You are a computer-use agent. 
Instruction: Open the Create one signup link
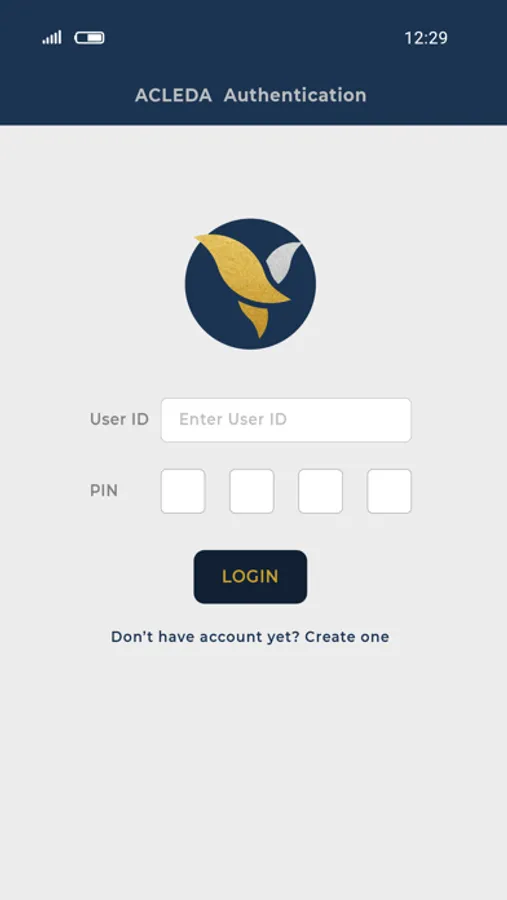(347, 637)
